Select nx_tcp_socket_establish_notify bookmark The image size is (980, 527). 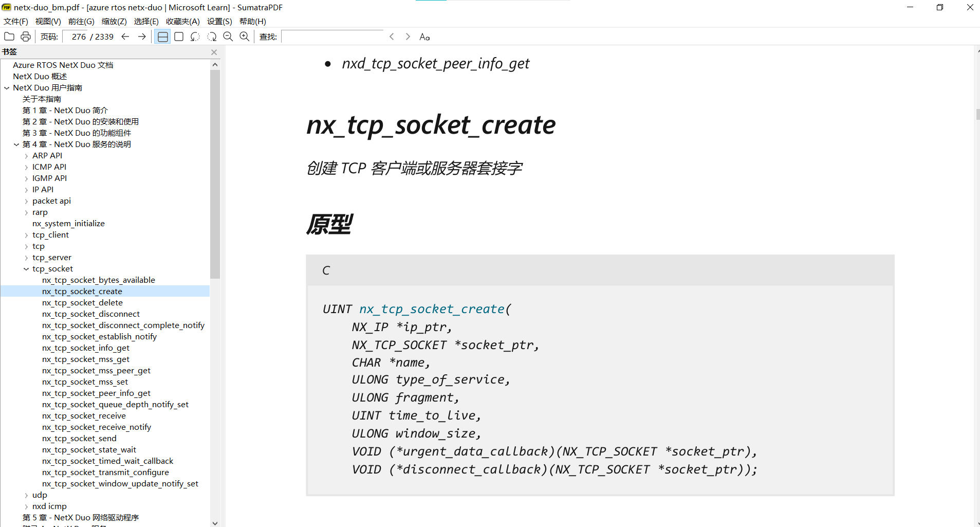click(99, 337)
